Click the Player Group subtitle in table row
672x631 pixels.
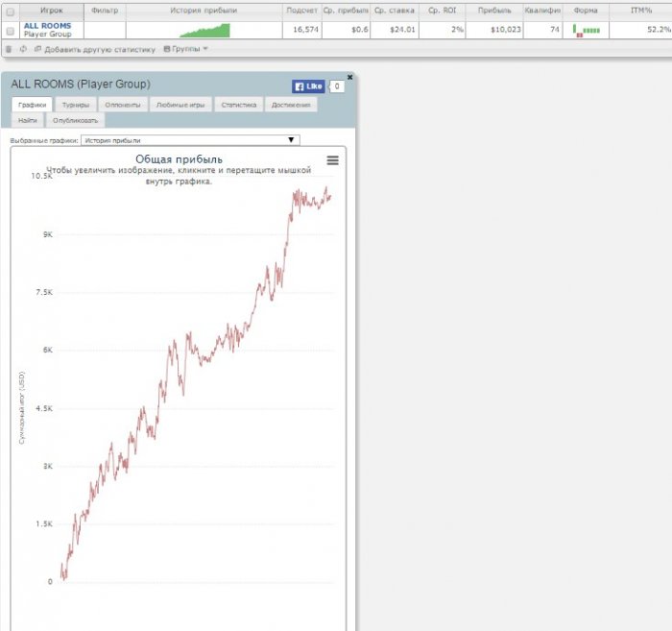48,34
